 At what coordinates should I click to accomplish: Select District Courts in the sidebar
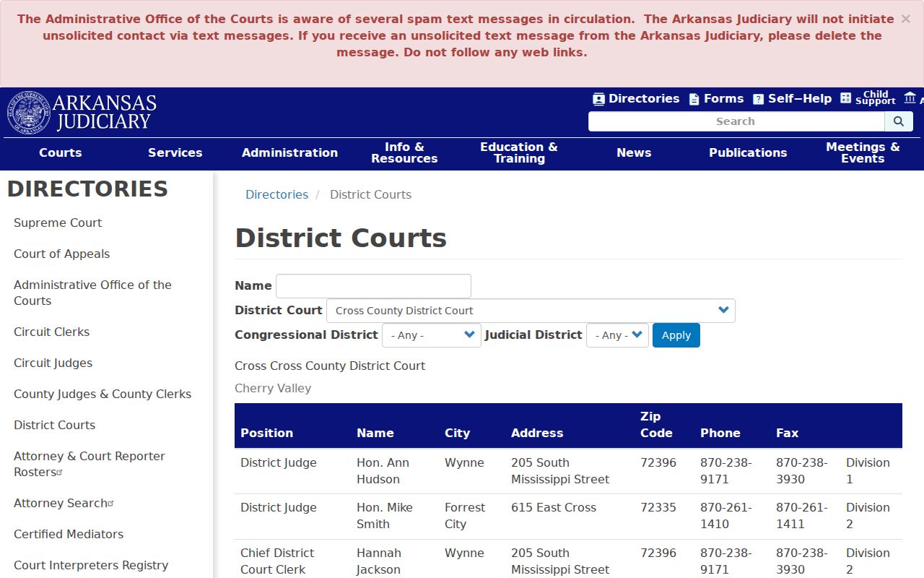(54, 425)
